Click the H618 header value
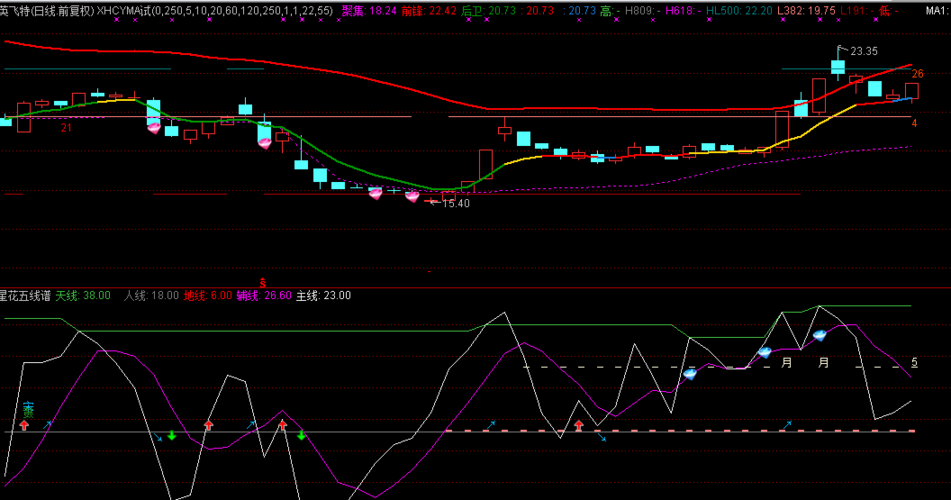951x500 pixels. click(683, 11)
